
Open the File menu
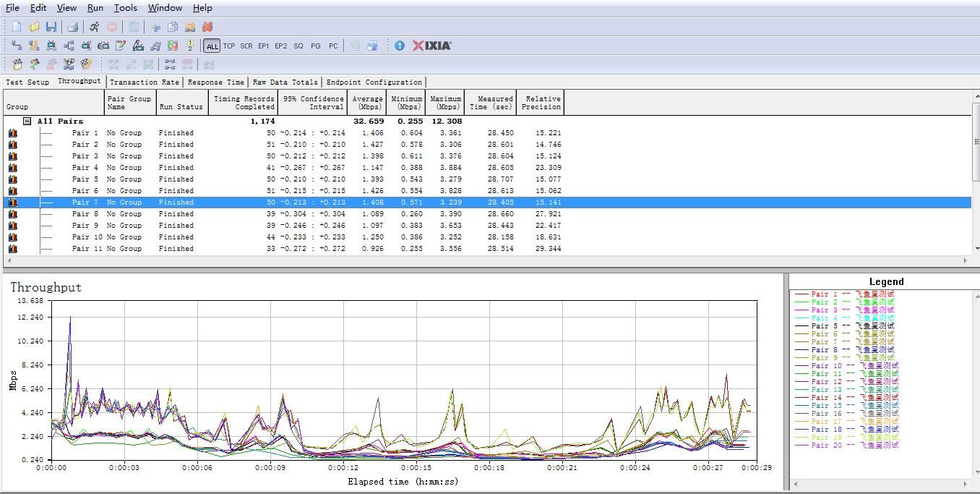point(12,8)
